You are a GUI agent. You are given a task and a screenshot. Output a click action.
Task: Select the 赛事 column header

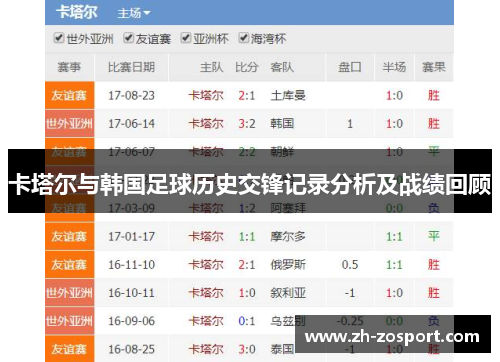point(69,67)
